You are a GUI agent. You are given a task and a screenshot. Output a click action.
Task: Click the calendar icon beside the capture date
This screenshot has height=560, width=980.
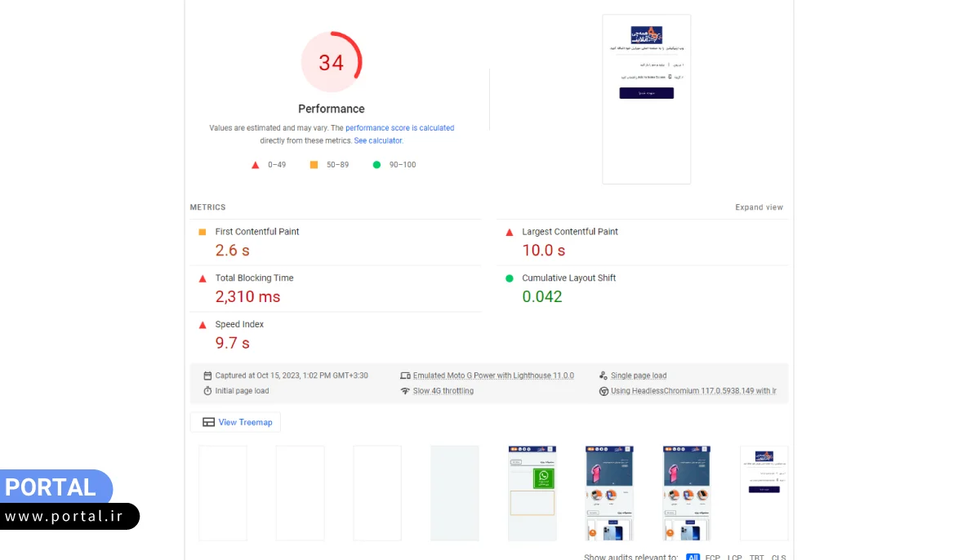tap(208, 375)
